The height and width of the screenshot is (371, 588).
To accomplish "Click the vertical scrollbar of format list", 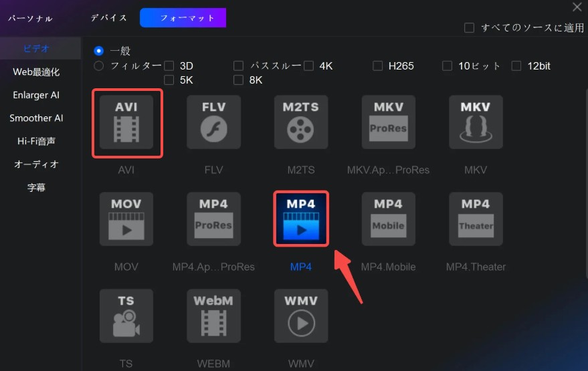I will click(586, 184).
